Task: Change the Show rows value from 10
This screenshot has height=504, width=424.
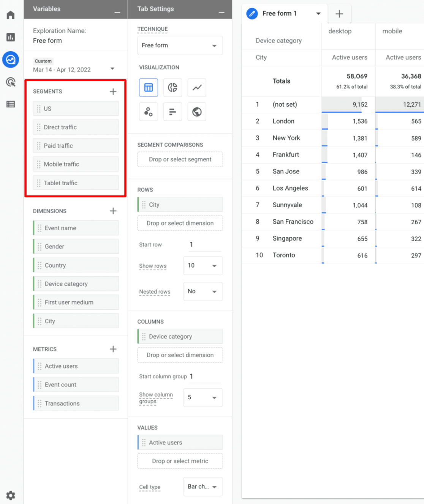Action: [x=203, y=266]
